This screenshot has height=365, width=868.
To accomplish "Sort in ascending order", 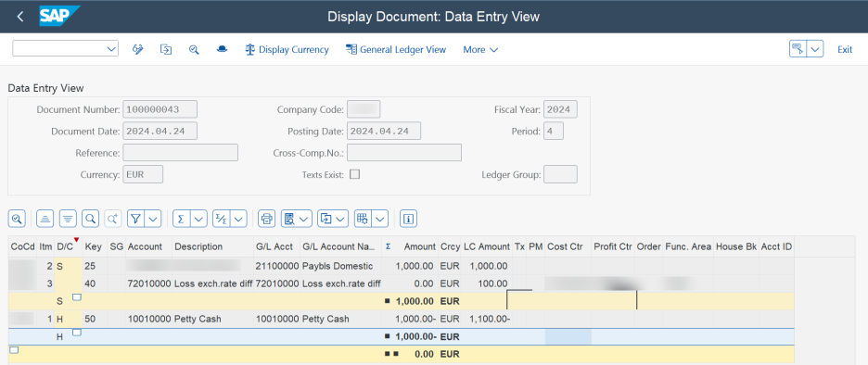I will click(45, 219).
